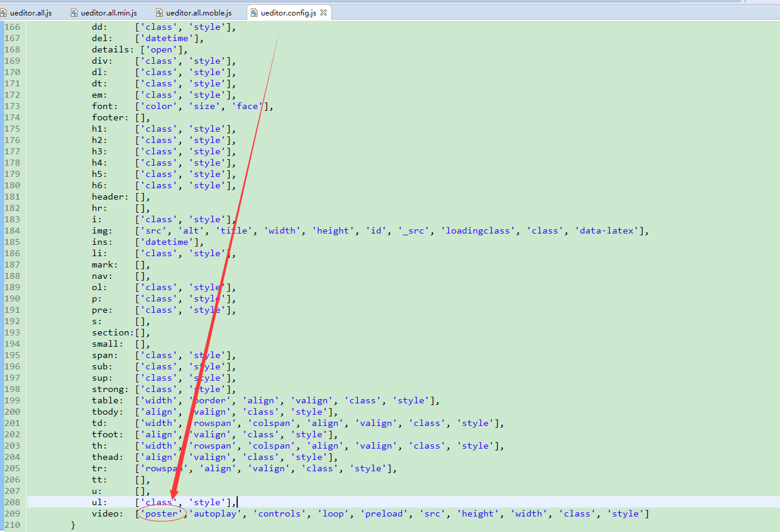
Task: Click the 'face' string in font line
Action: click(248, 106)
